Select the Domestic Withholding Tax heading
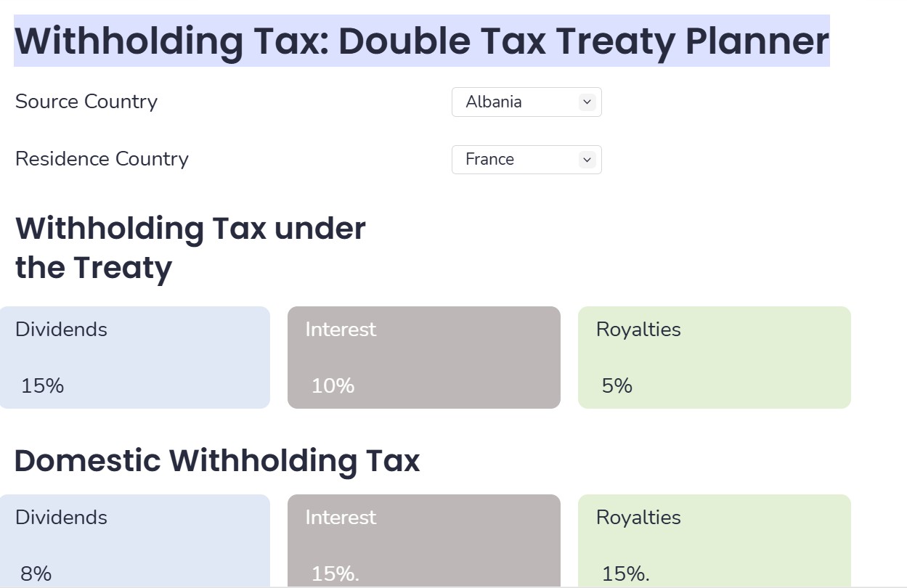This screenshot has width=907, height=588. point(217,461)
